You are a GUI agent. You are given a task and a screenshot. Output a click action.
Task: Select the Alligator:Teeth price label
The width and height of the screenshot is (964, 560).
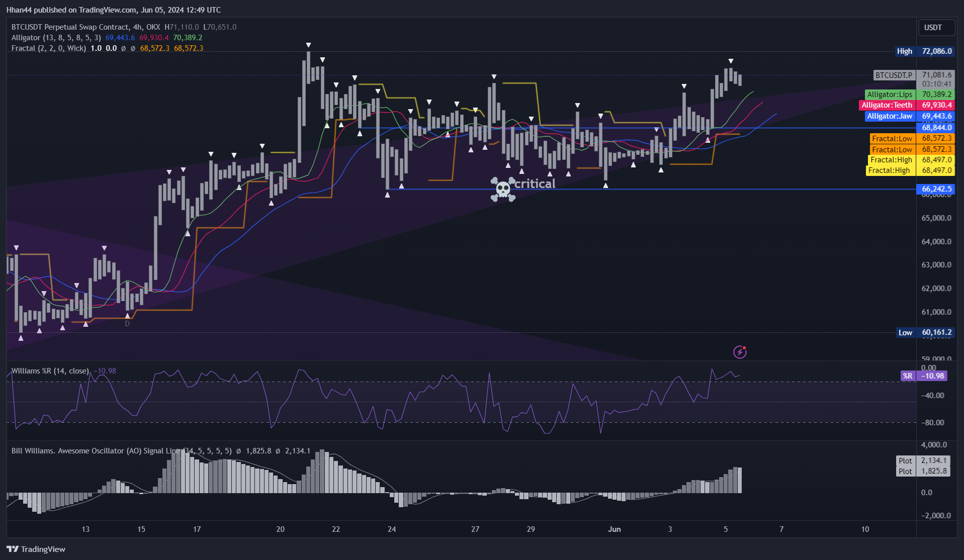pos(907,105)
